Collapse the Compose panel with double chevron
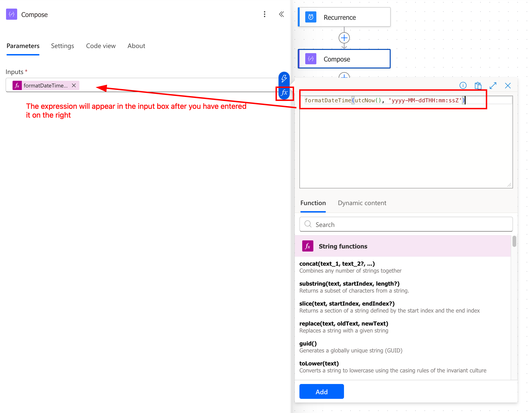 pos(281,14)
